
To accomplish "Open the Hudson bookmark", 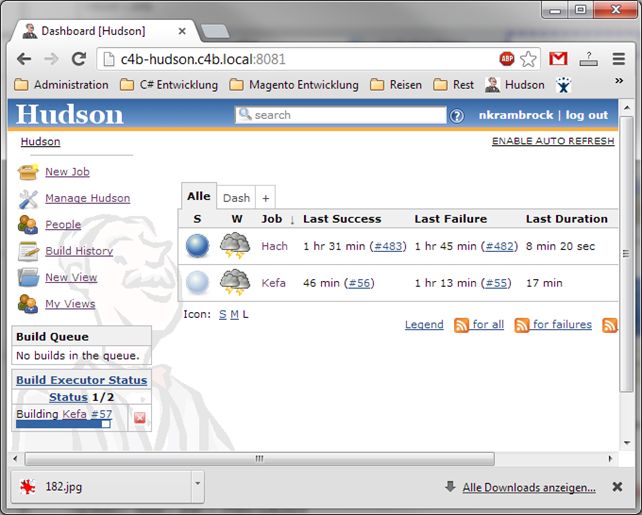I will (515, 85).
